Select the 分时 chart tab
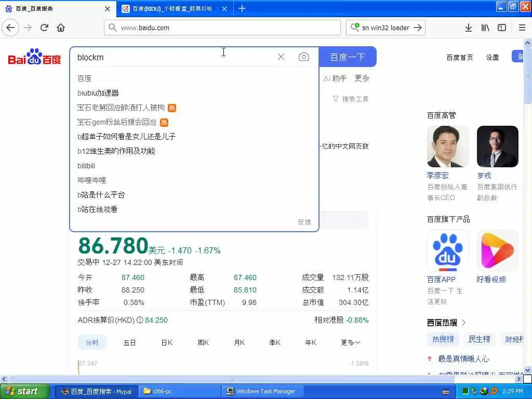The image size is (532, 399). pos(92,342)
